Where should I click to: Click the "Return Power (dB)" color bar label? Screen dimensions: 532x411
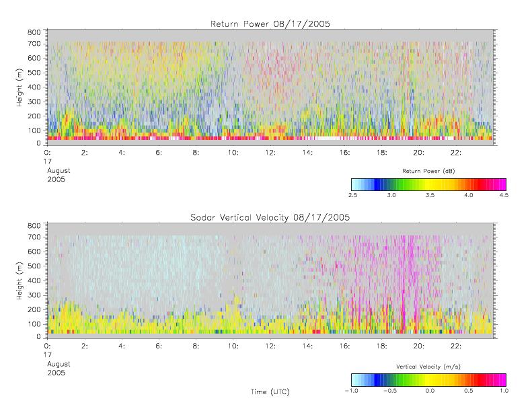428,171
